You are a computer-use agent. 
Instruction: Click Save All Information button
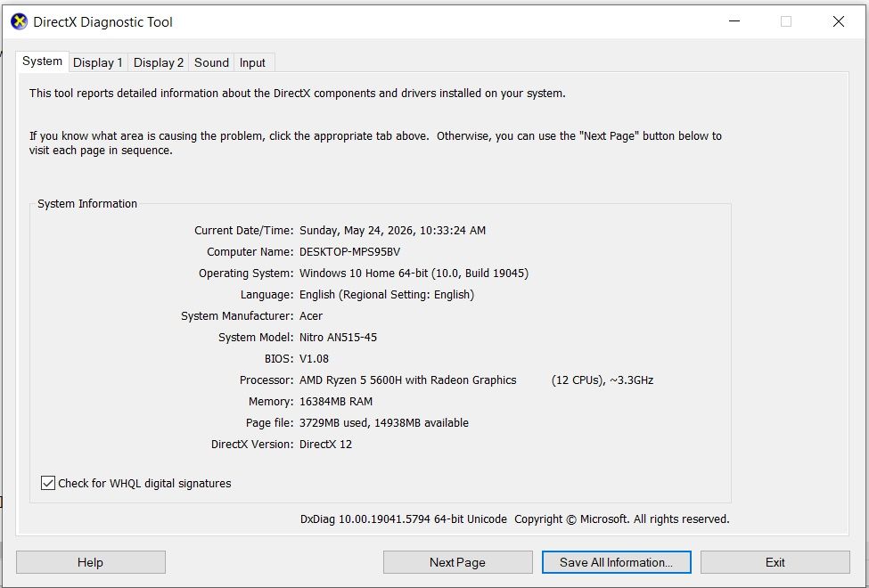[x=616, y=562]
